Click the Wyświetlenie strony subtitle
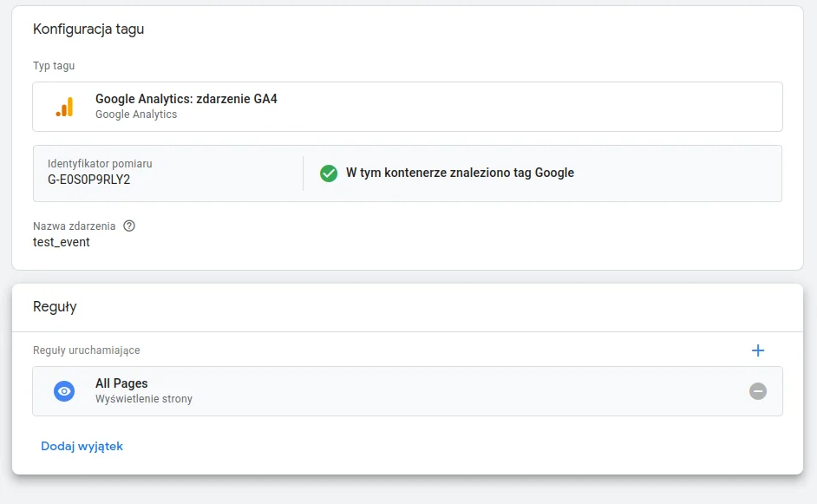This screenshot has width=817, height=504. [144, 399]
